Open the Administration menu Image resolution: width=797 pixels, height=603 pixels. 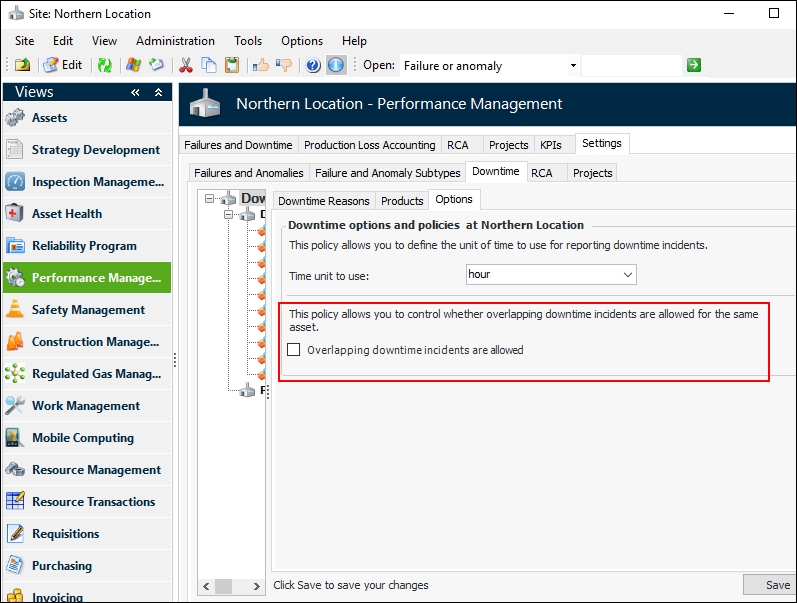(x=175, y=41)
